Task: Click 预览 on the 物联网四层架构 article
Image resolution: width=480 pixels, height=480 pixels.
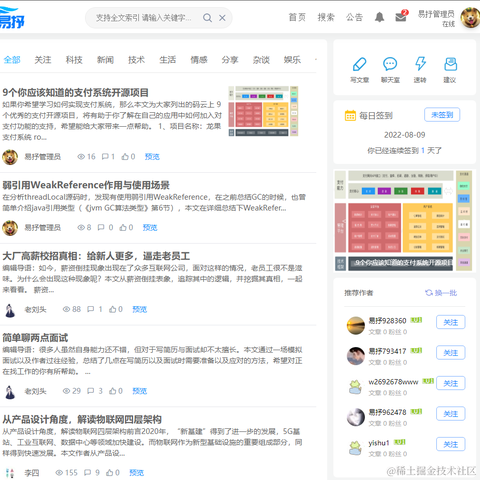Action: pyautogui.click(x=137, y=472)
